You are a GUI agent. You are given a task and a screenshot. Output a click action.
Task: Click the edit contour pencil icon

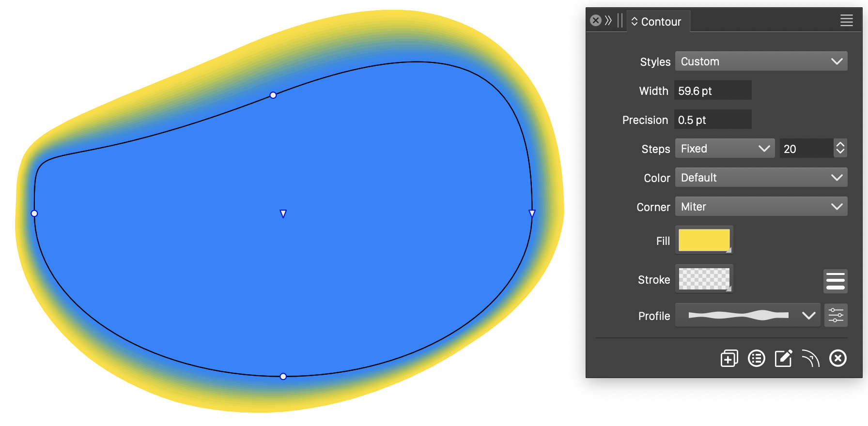click(783, 359)
